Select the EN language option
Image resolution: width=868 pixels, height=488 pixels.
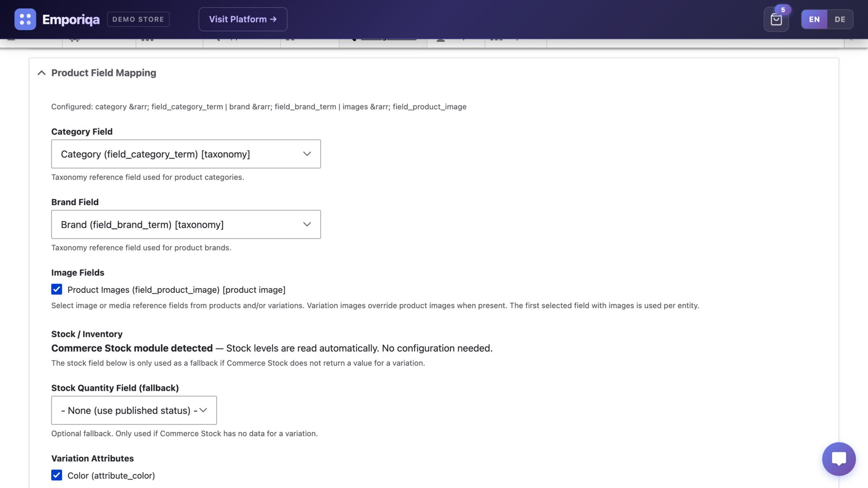[814, 19]
